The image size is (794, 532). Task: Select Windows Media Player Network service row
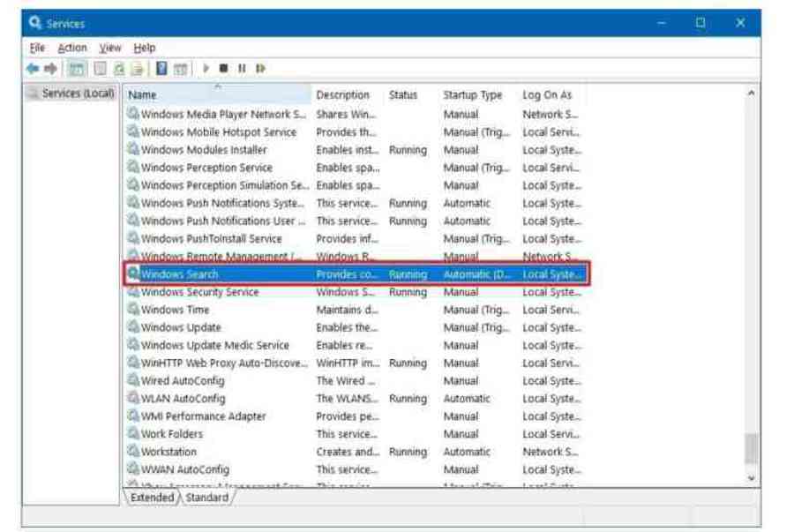(356, 115)
